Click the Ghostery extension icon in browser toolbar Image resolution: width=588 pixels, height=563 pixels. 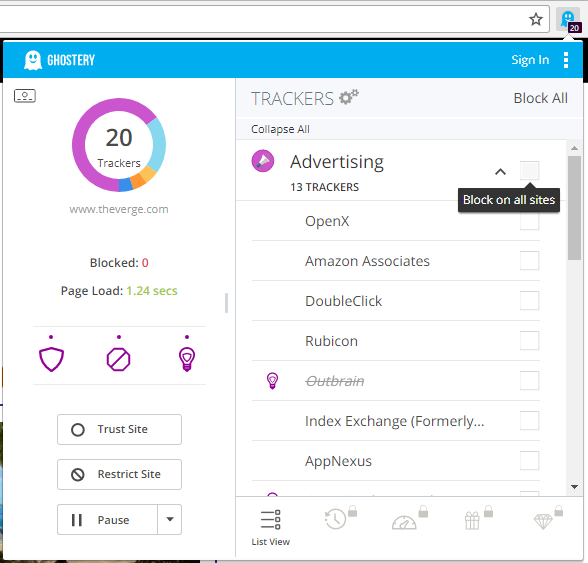pyautogui.click(x=568, y=20)
